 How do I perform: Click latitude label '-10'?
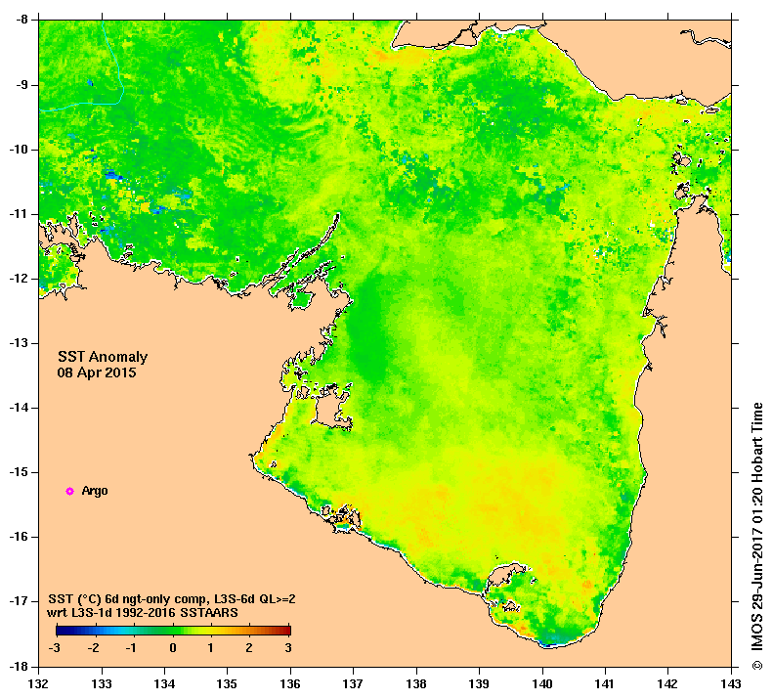click(20, 150)
